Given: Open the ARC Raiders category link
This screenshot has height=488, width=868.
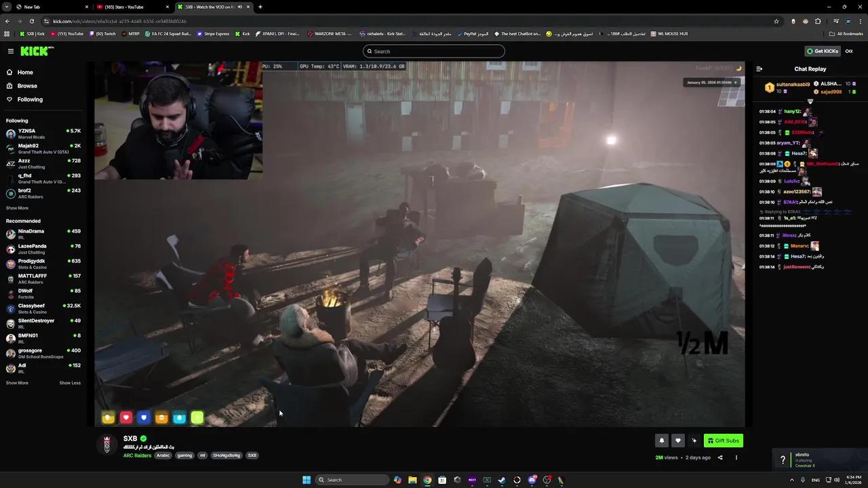Looking at the screenshot, I should pos(137,455).
